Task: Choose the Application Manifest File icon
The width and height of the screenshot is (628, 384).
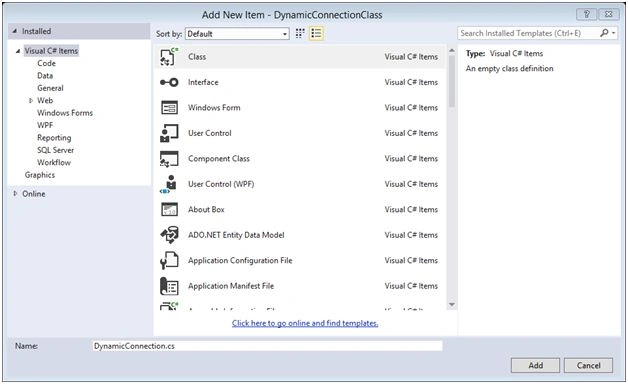Action: point(169,286)
